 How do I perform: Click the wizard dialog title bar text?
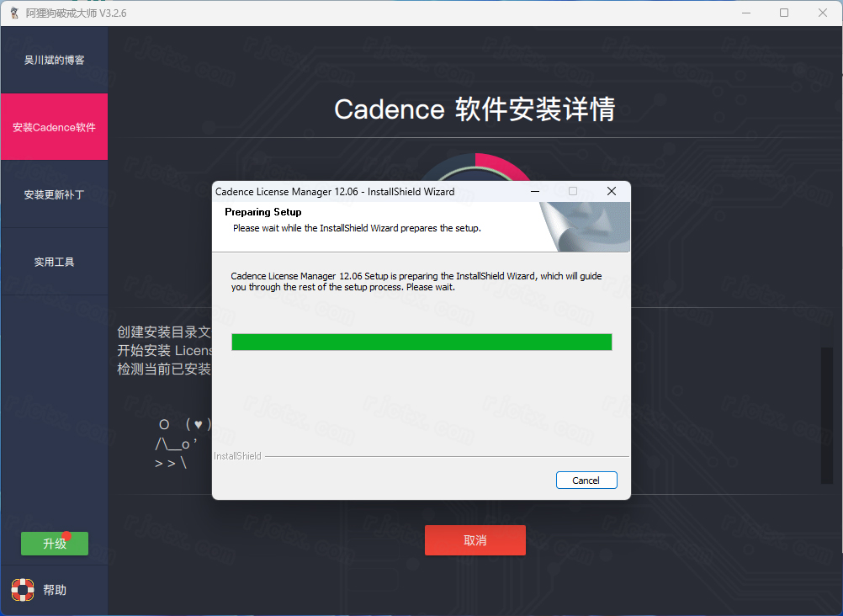click(x=335, y=192)
